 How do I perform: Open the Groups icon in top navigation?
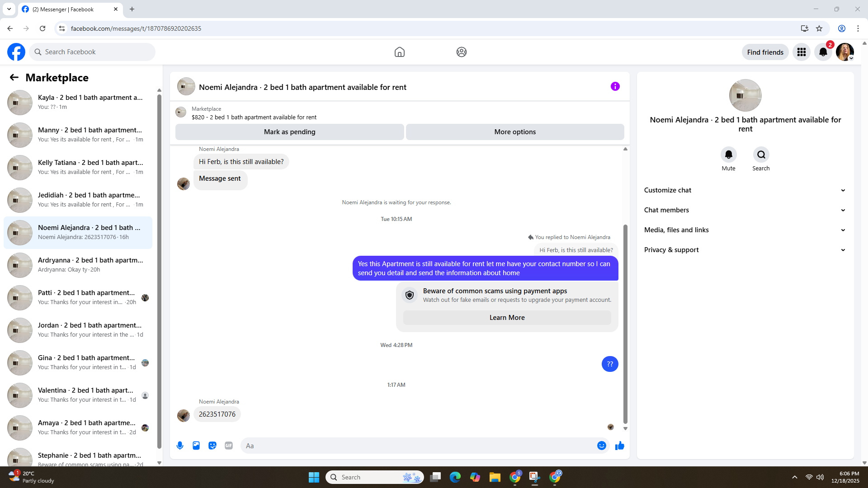(461, 52)
